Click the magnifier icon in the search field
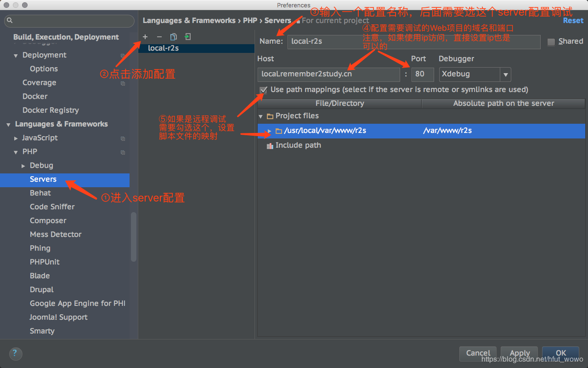 (9, 21)
